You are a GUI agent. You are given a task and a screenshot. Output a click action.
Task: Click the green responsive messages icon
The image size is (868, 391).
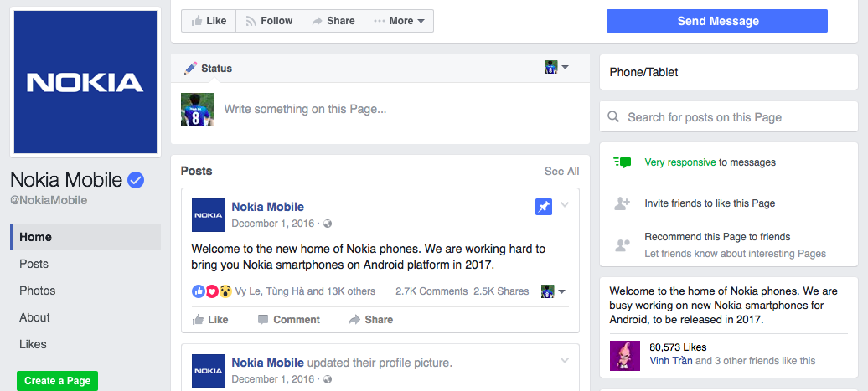(622, 162)
